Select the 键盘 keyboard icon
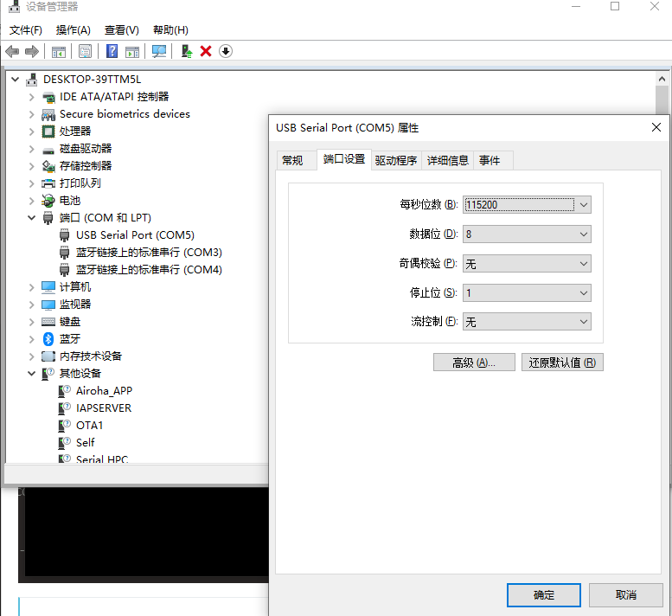 coord(48,322)
